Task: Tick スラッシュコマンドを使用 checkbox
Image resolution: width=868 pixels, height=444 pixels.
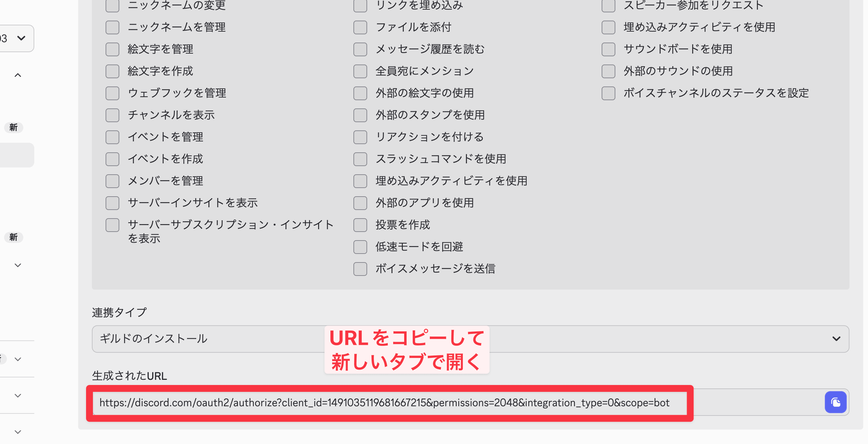Action: [360, 159]
